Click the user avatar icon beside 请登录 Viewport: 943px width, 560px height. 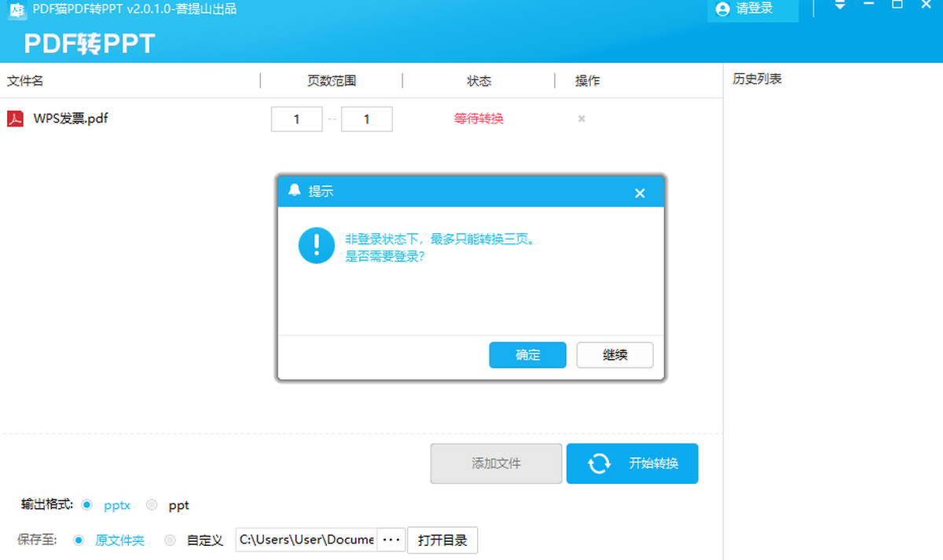click(x=722, y=9)
